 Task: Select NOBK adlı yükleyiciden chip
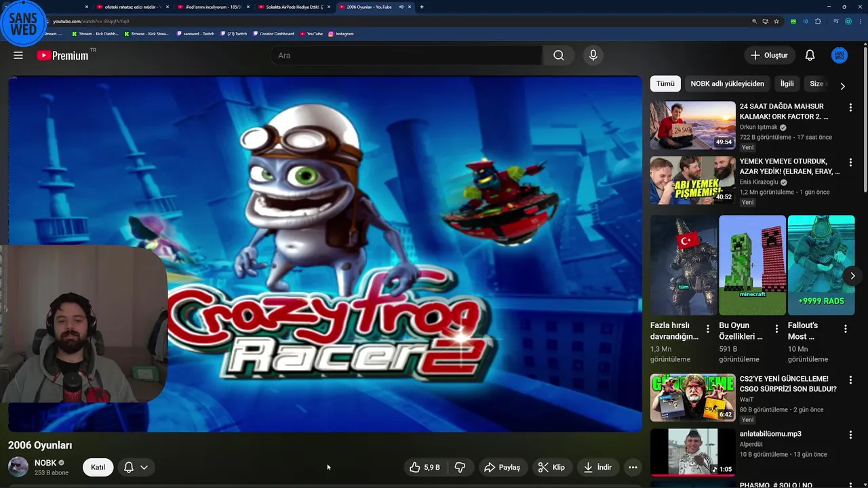click(x=727, y=83)
